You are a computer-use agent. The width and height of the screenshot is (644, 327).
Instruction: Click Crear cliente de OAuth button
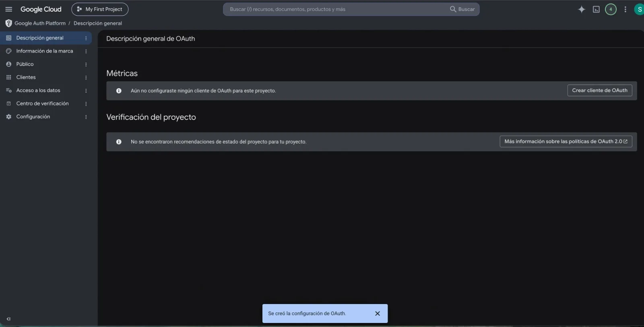pos(600,91)
